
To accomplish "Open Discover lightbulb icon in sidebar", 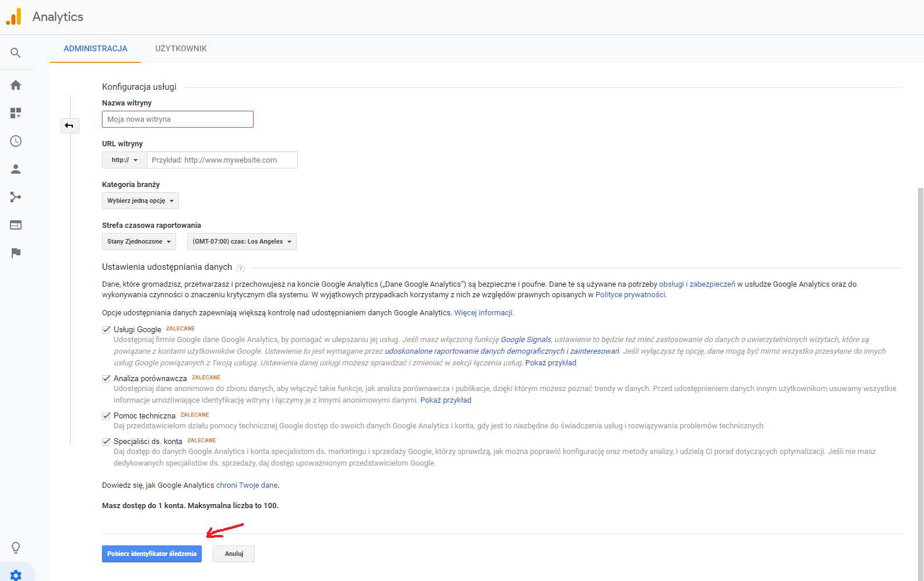I will [x=16, y=548].
